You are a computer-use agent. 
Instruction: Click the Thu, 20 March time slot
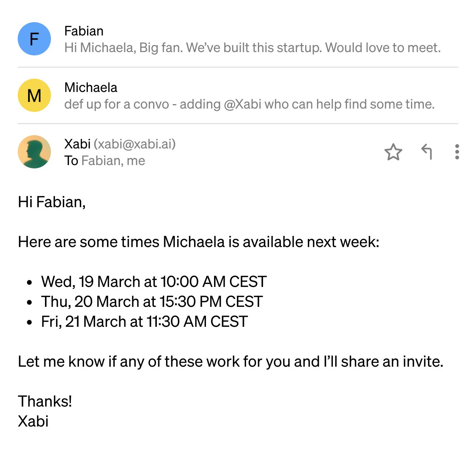(152, 301)
